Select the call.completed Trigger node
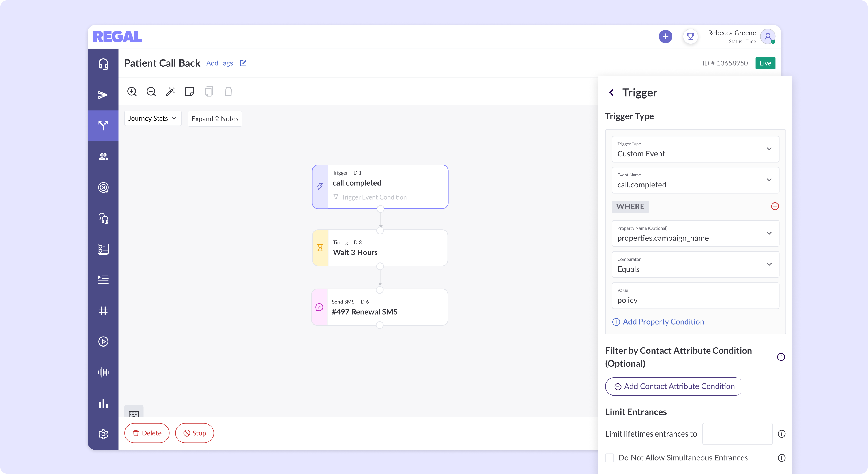868x474 pixels. coord(380,187)
